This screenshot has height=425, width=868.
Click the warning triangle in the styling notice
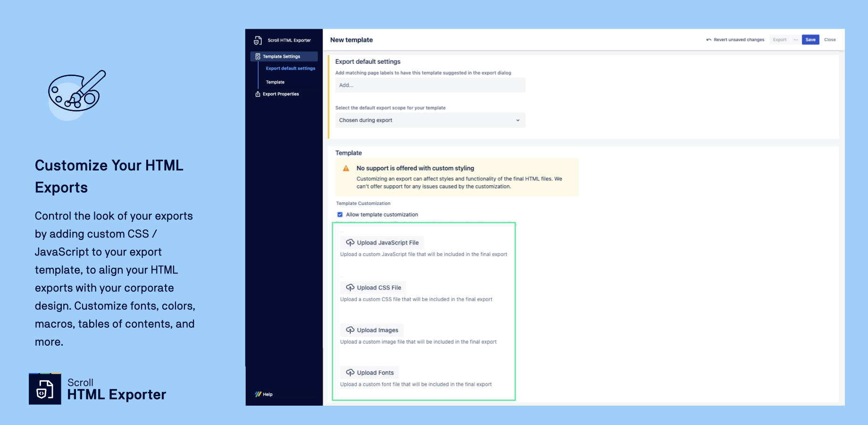pos(345,168)
